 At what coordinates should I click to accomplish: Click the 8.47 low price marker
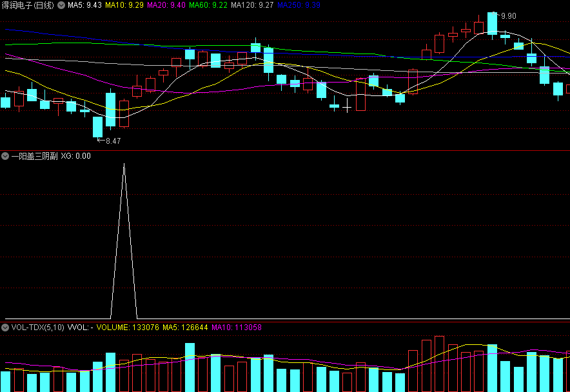[113, 141]
